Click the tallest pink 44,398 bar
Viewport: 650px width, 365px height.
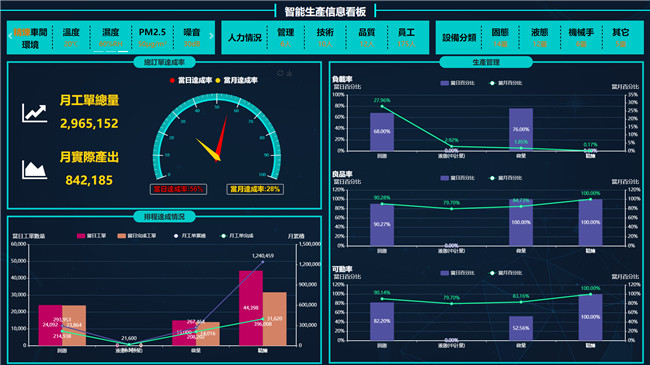point(251,308)
